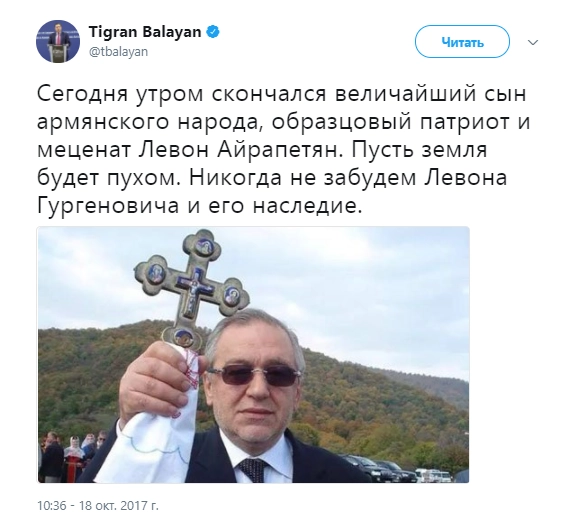Open the tweet options chevron menu

tap(533, 42)
